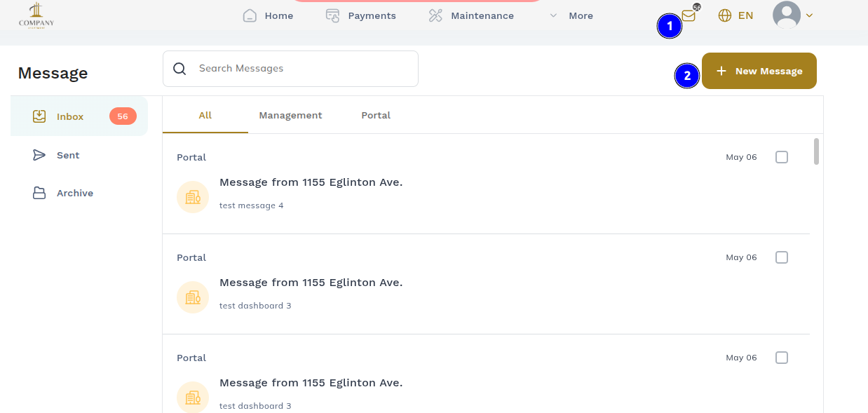This screenshot has width=868, height=413.
Task: Click the globe language icon
Action: [x=725, y=15]
